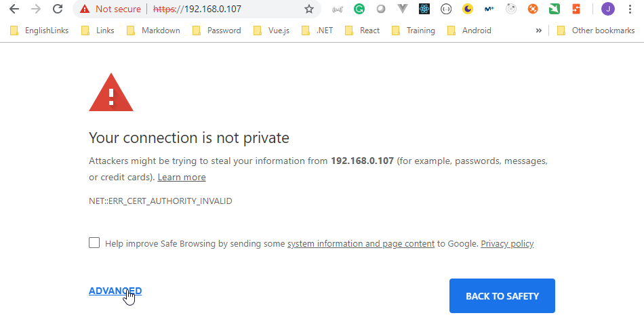Image resolution: width=644 pixels, height=328 pixels.
Task: Open the React Developer Tools extension
Action: tap(424, 9)
